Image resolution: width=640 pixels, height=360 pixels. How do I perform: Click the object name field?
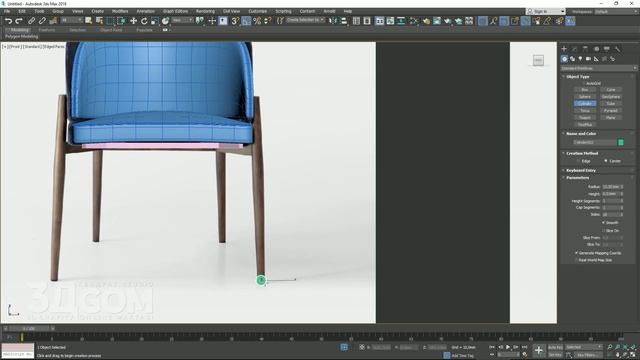point(595,142)
